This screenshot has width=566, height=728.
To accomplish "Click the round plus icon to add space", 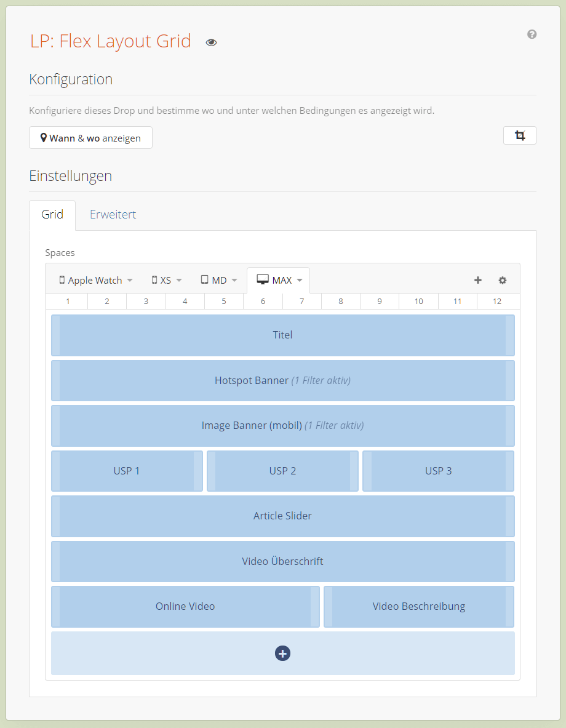I will coord(283,654).
